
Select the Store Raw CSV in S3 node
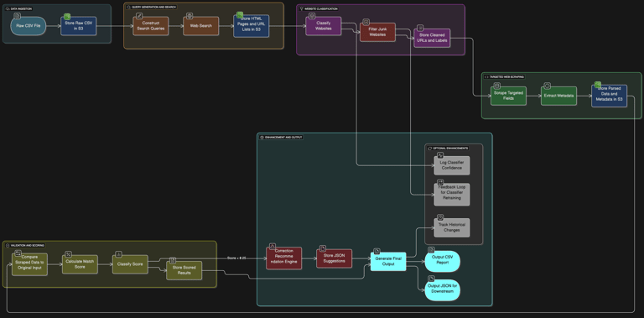click(x=79, y=26)
